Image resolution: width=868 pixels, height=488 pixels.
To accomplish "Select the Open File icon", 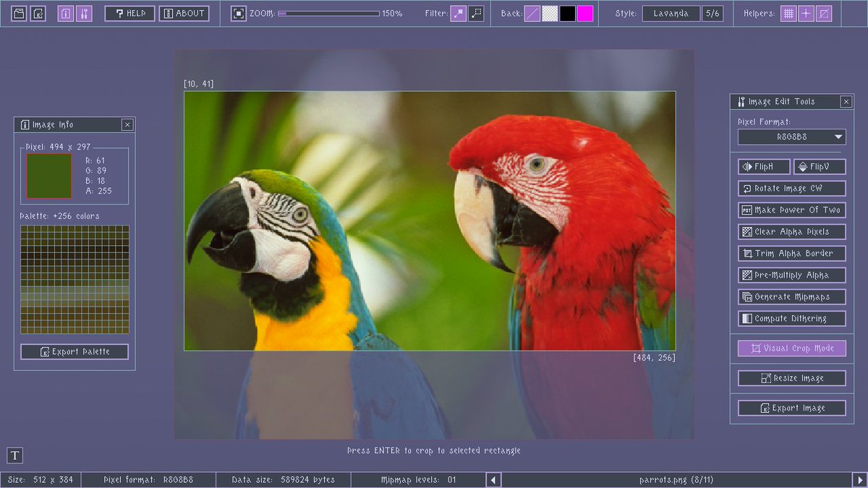I will coord(19,13).
